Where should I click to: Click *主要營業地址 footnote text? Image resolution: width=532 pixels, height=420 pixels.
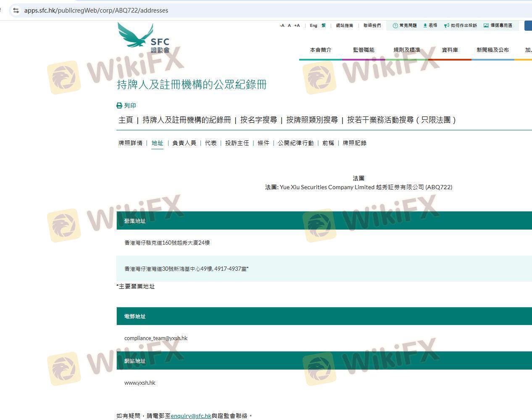pos(135,286)
